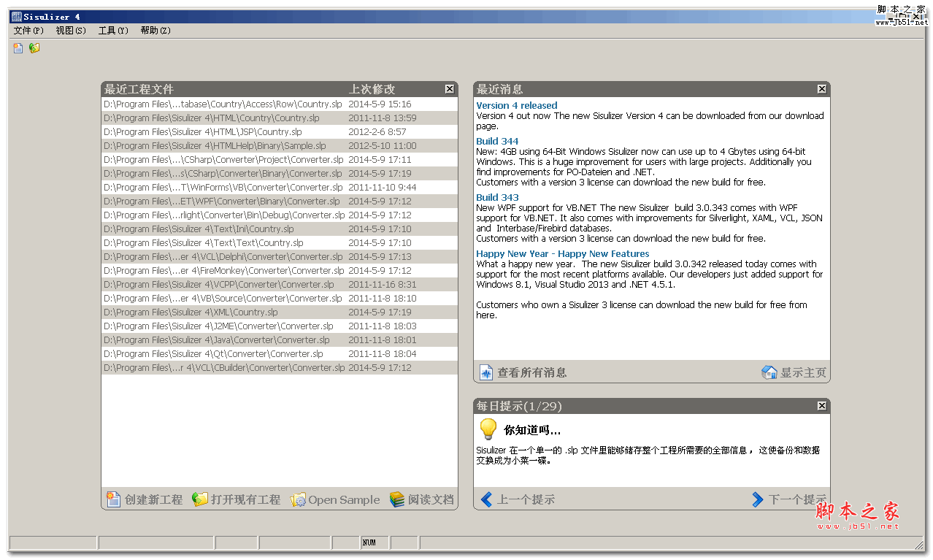Image resolution: width=933 pixels, height=560 pixels.
Task: Click the 阅读文档 books icon
Action: pos(397,499)
